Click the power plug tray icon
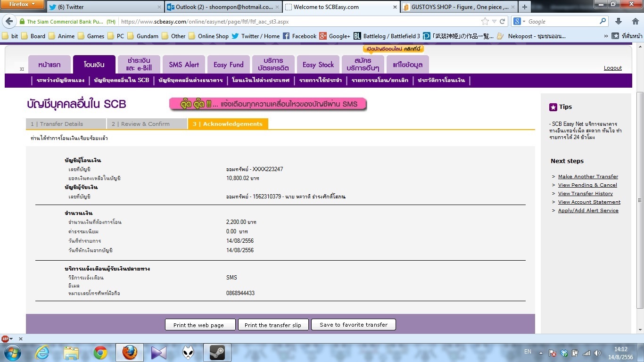 (576, 353)
